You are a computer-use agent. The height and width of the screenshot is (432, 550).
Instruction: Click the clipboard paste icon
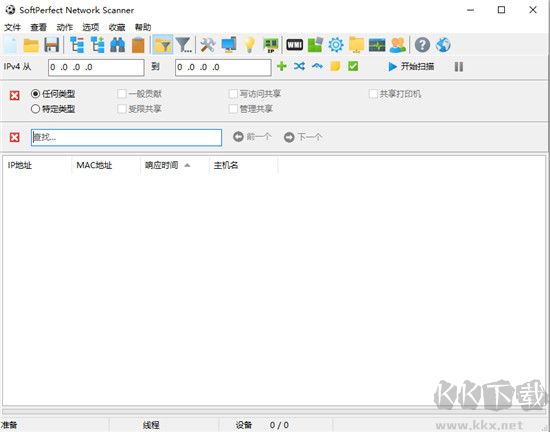138,45
